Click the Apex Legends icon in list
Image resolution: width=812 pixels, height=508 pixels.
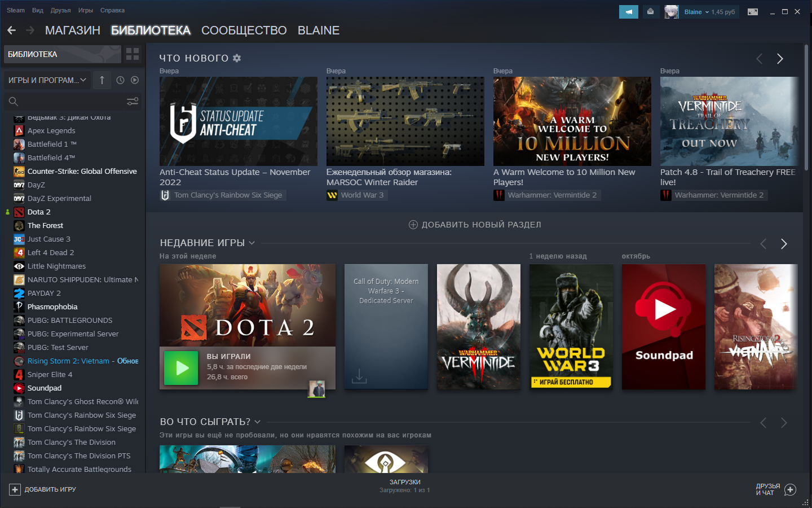19,130
